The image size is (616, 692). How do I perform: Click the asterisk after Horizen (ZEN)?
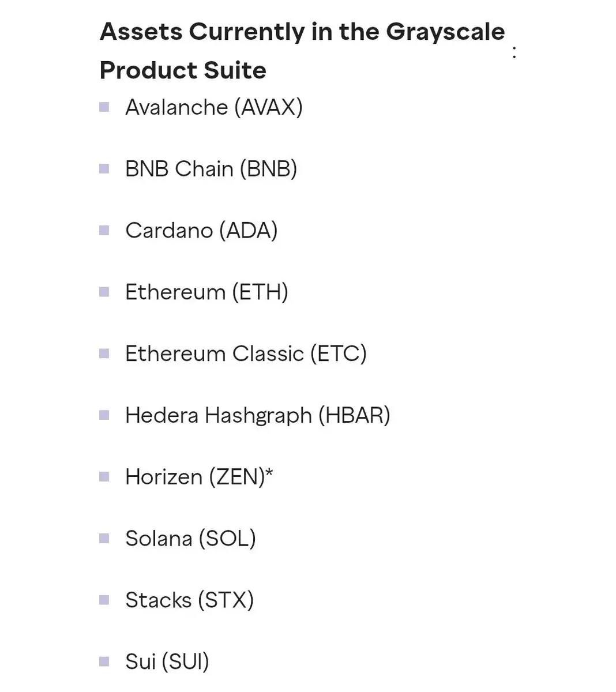[x=269, y=473]
